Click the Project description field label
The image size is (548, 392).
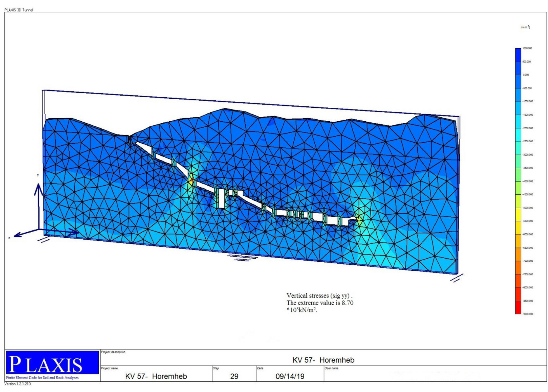pyautogui.click(x=113, y=352)
